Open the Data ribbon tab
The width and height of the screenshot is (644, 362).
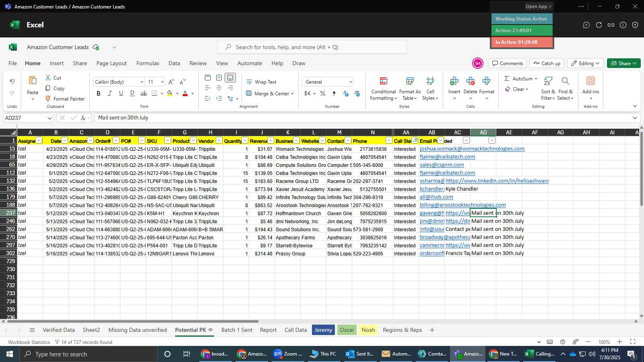point(174,63)
